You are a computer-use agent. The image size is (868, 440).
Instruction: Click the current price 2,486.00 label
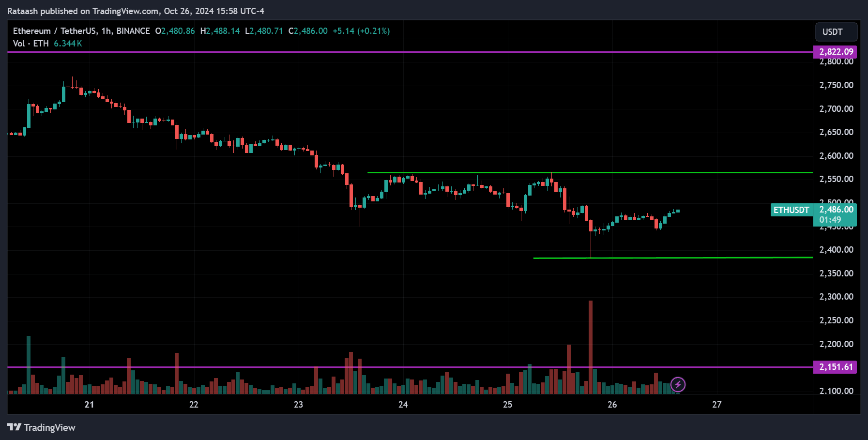[836, 210]
